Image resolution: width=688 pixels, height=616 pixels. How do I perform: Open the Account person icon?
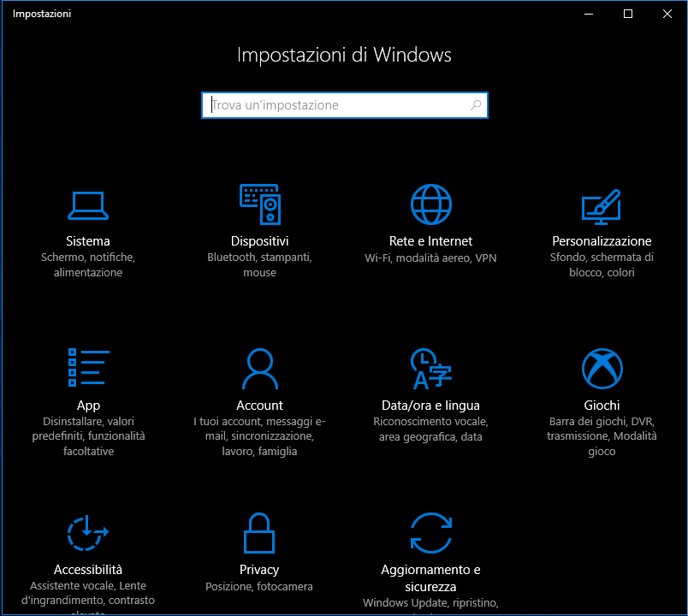point(260,369)
